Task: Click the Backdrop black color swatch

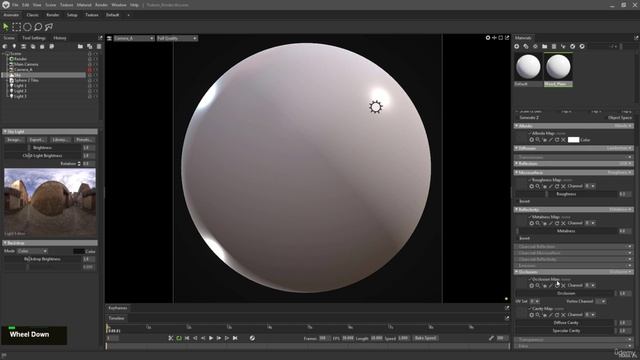Action: pyautogui.click(x=79, y=251)
